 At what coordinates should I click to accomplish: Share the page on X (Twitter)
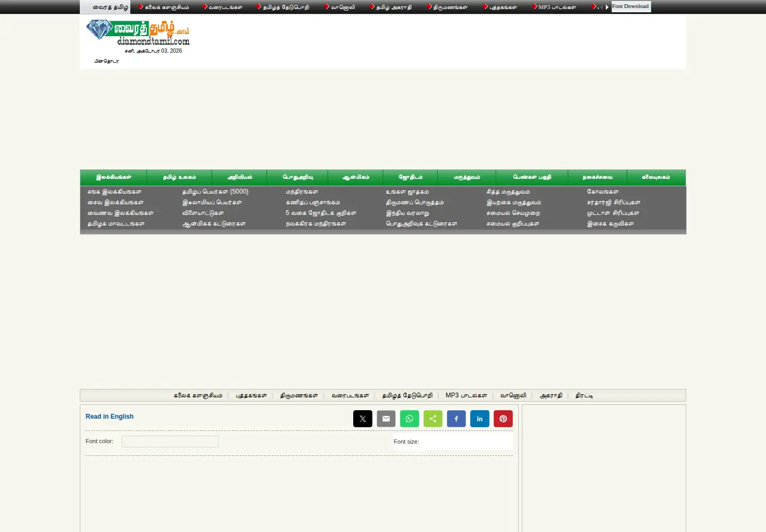coord(363,419)
